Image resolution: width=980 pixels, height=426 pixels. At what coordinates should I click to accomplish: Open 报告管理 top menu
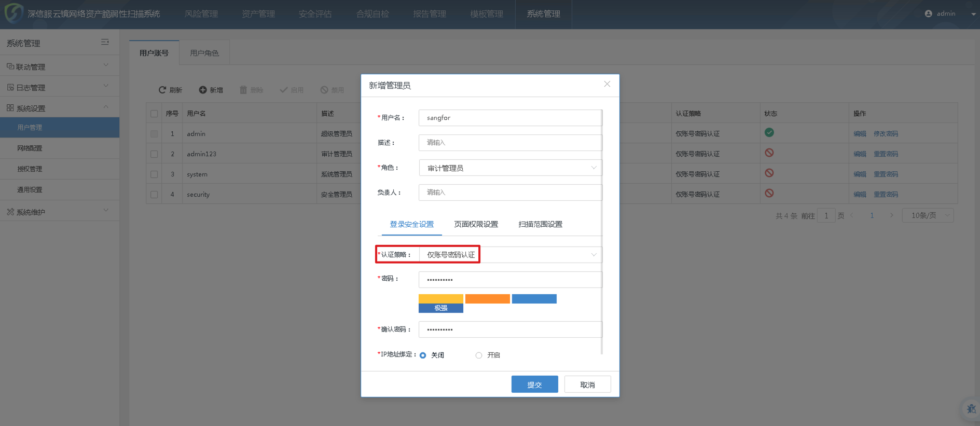click(430, 14)
